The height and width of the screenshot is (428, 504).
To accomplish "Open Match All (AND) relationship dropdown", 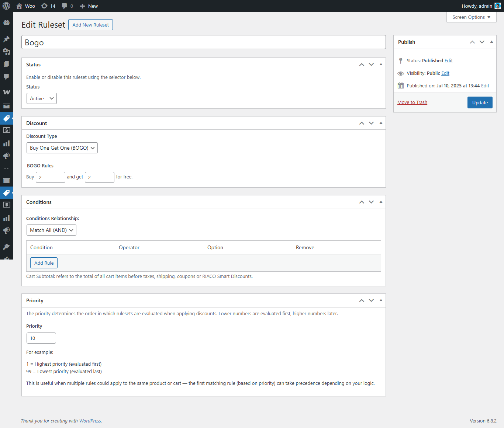I will [x=51, y=230].
